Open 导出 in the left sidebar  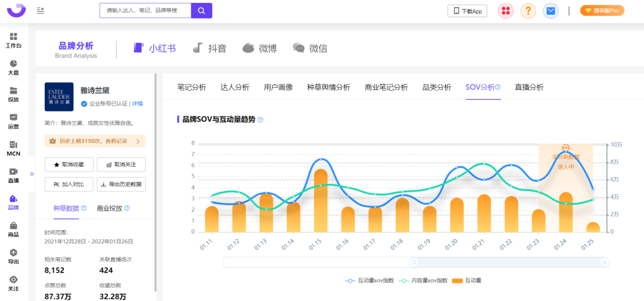pyautogui.click(x=14, y=257)
